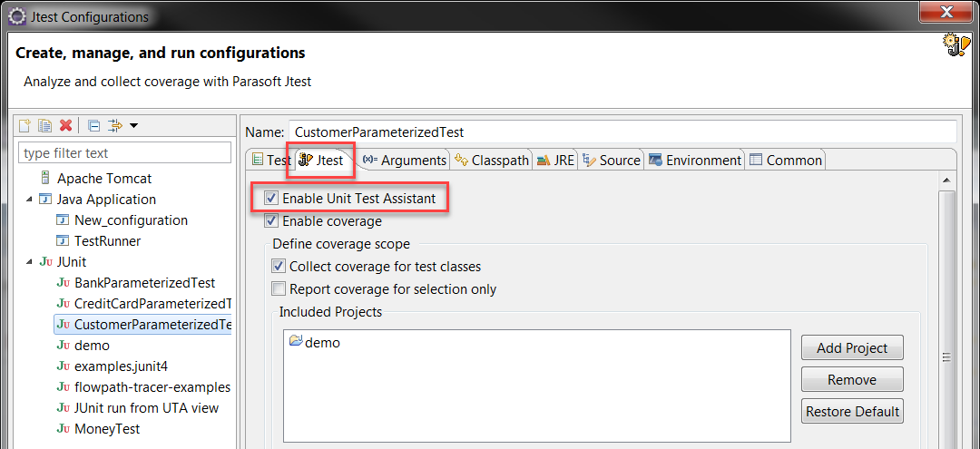This screenshot has width=980, height=449.
Task: Check Report coverage for selection only
Action: (279, 289)
